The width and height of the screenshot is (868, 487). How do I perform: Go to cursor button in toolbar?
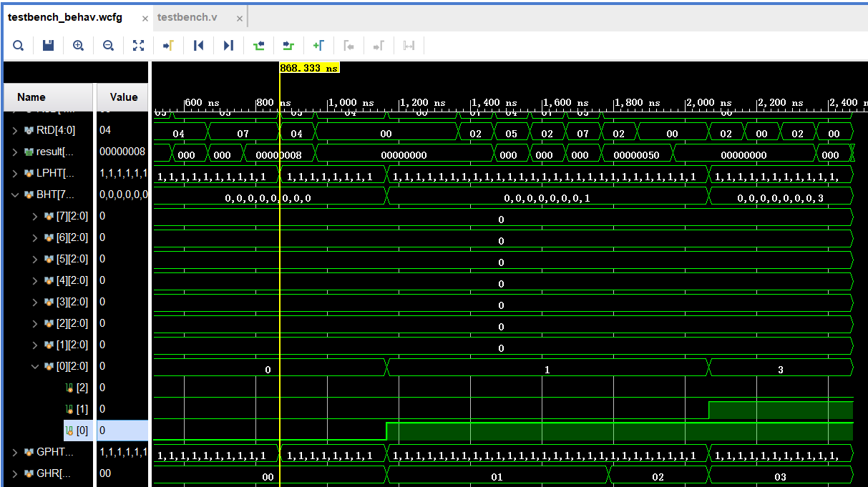tap(168, 46)
